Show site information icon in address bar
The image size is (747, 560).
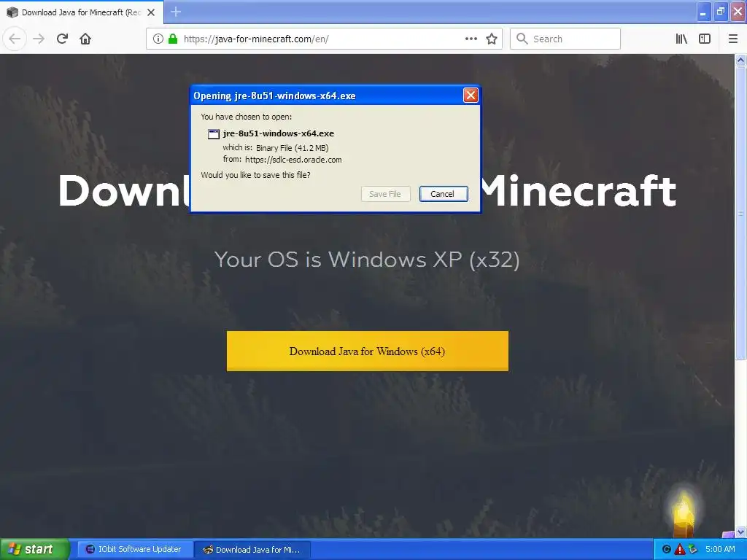tap(158, 39)
